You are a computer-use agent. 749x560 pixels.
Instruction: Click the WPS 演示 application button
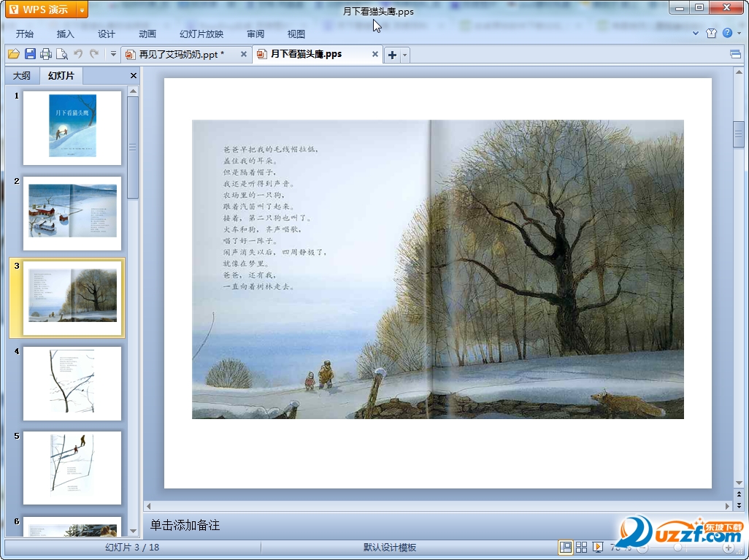click(x=40, y=9)
